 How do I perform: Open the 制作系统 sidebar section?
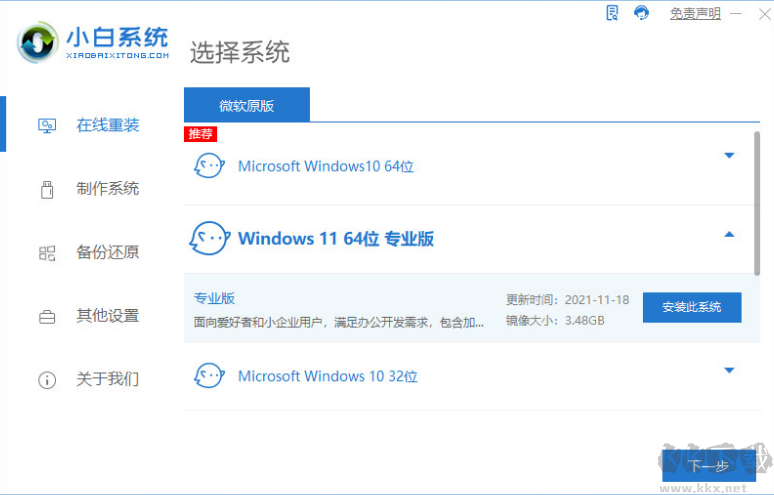[x=107, y=189]
